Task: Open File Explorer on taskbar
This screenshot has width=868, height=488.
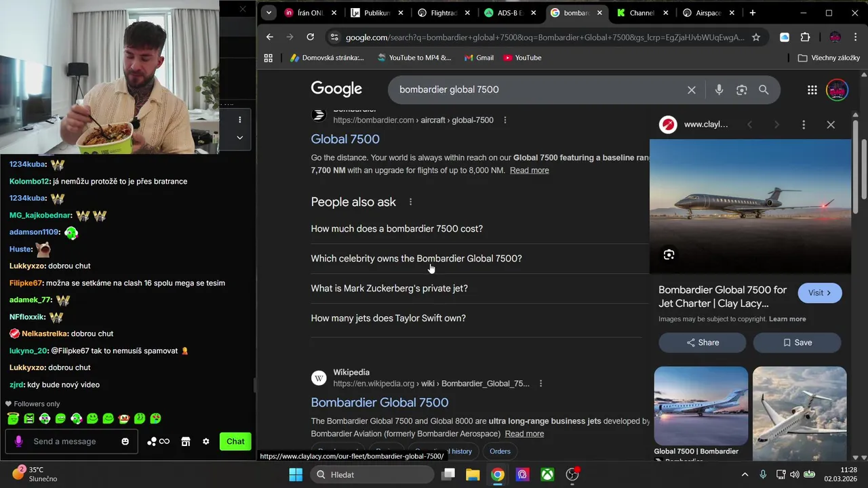Action: click(473, 474)
